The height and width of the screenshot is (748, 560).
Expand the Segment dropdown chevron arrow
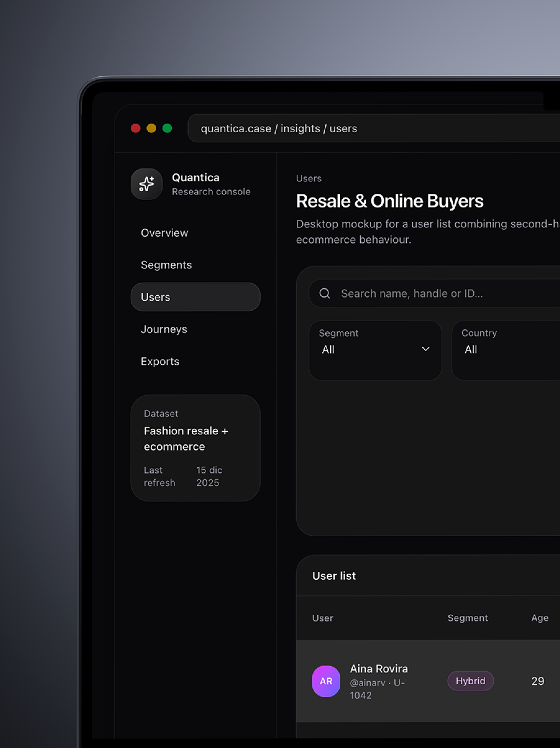tap(426, 349)
